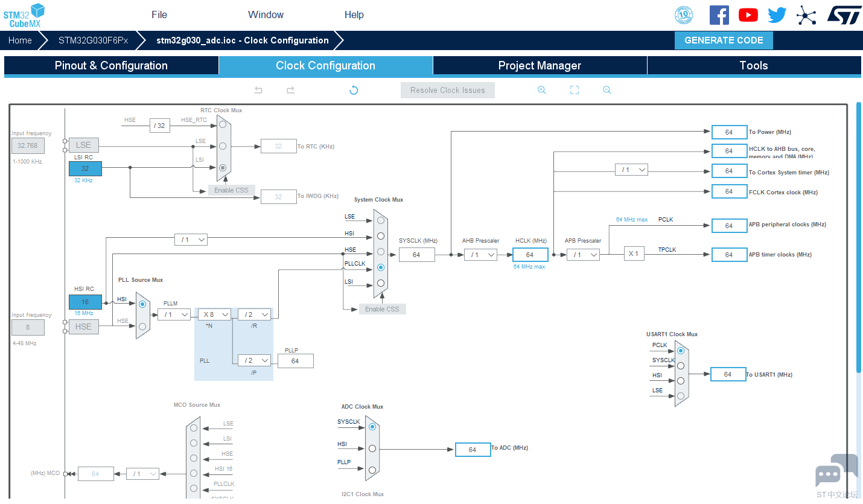Open the MCO output divider dropdown

coord(142,474)
